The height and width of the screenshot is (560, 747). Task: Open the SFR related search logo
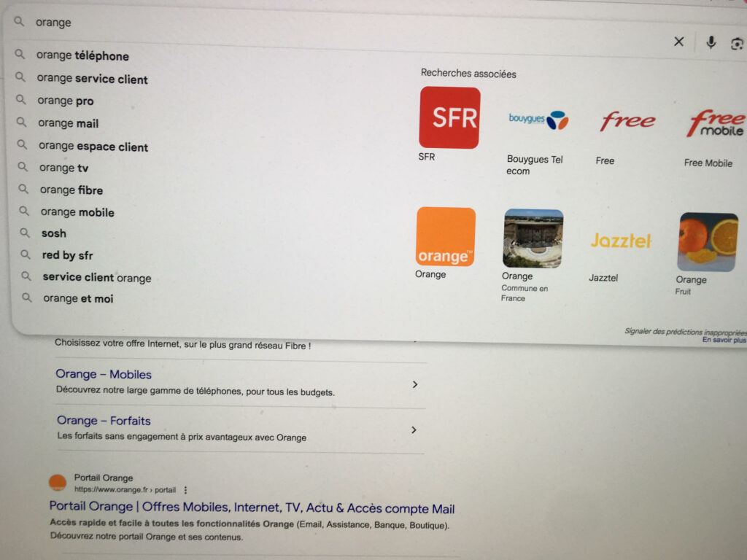pos(449,117)
